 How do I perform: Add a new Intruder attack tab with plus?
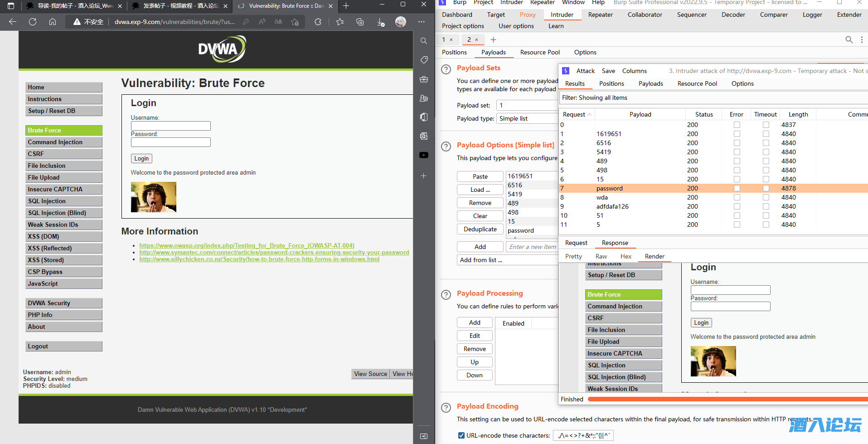coord(494,40)
